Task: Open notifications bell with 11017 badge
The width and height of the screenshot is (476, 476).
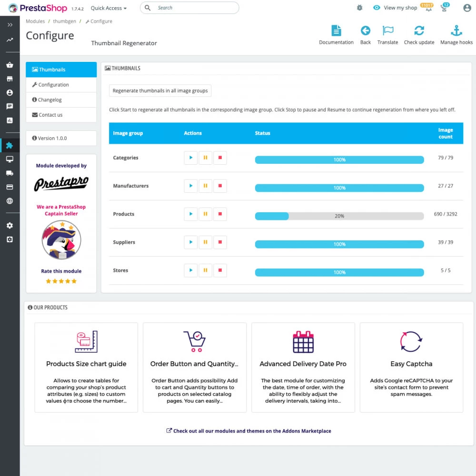Action: (x=427, y=7)
